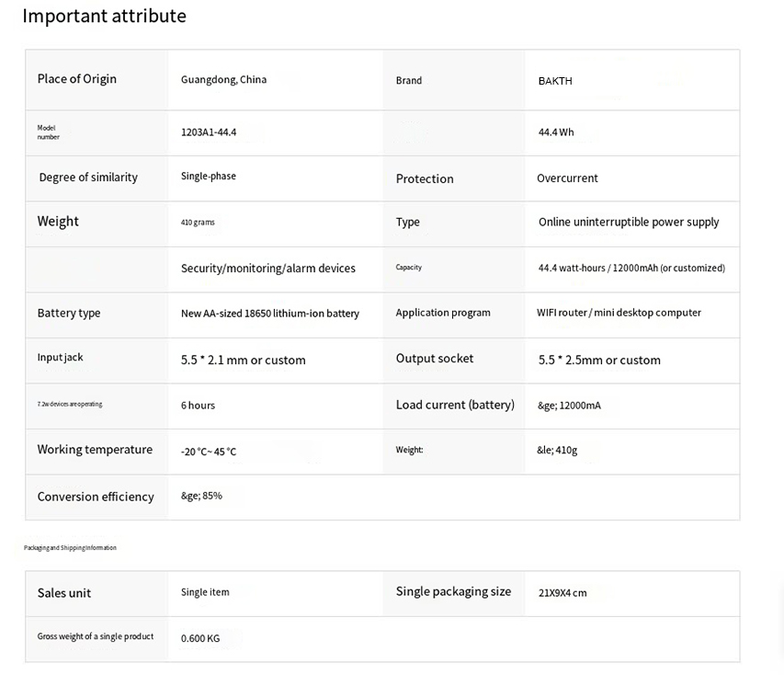Click the "Single packaging size" label

453,591
